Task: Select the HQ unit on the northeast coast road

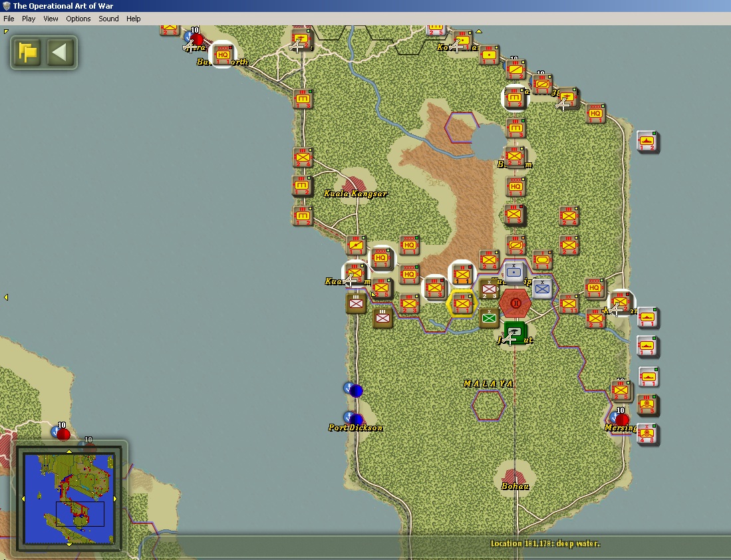Action: point(595,113)
